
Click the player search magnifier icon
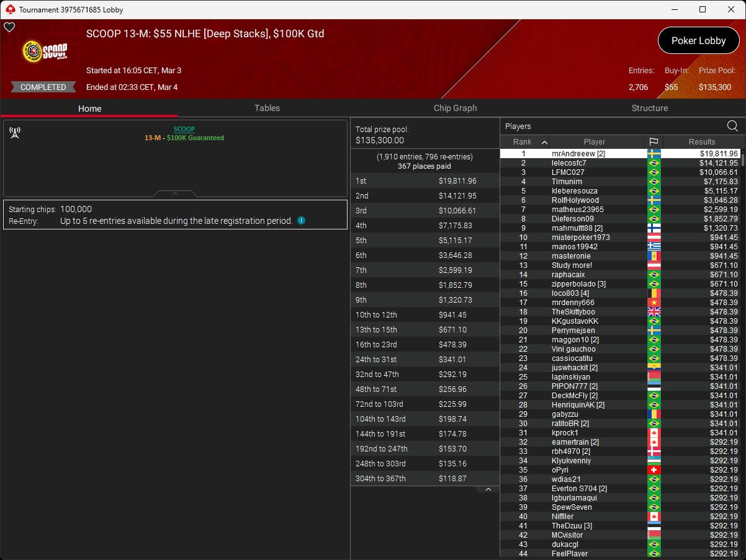(732, 126)
